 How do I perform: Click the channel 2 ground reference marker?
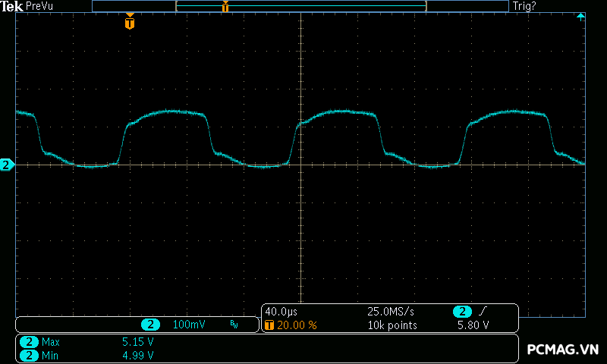coord(7,165)
